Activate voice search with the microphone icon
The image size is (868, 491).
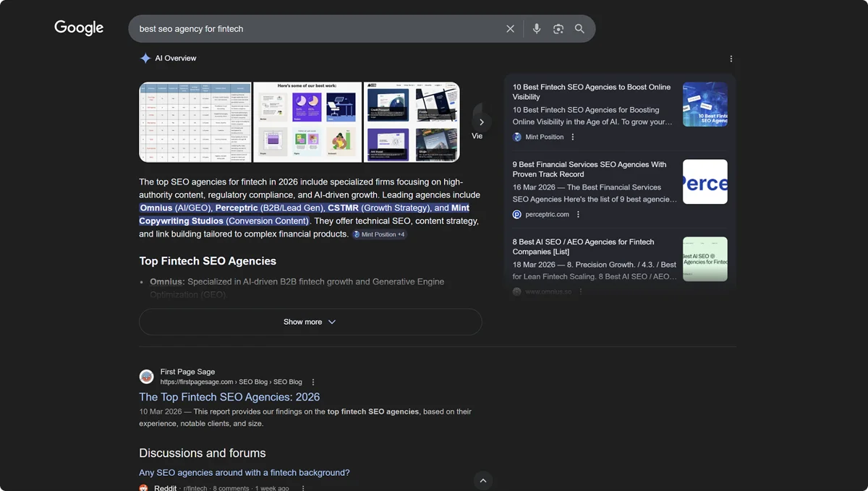(536, 28)
